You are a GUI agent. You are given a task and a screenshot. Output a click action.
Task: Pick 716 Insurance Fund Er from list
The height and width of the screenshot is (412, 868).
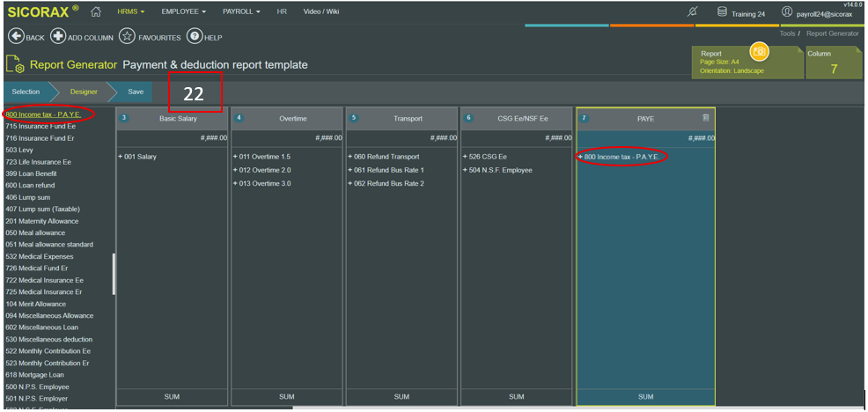click(x=40, y=138)
